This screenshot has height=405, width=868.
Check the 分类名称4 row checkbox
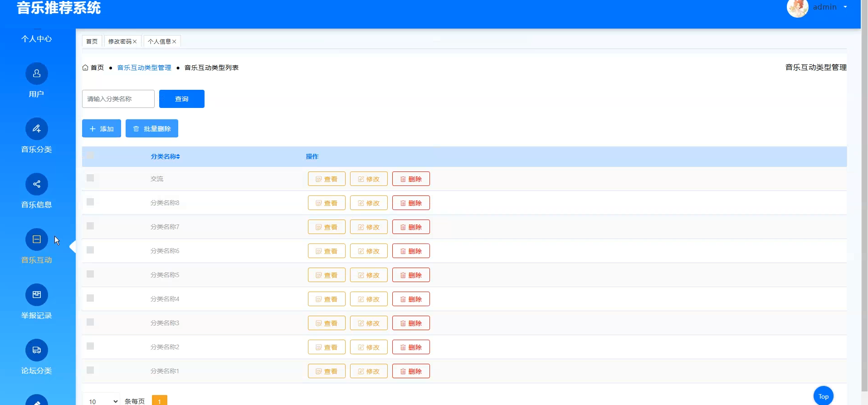90,298
